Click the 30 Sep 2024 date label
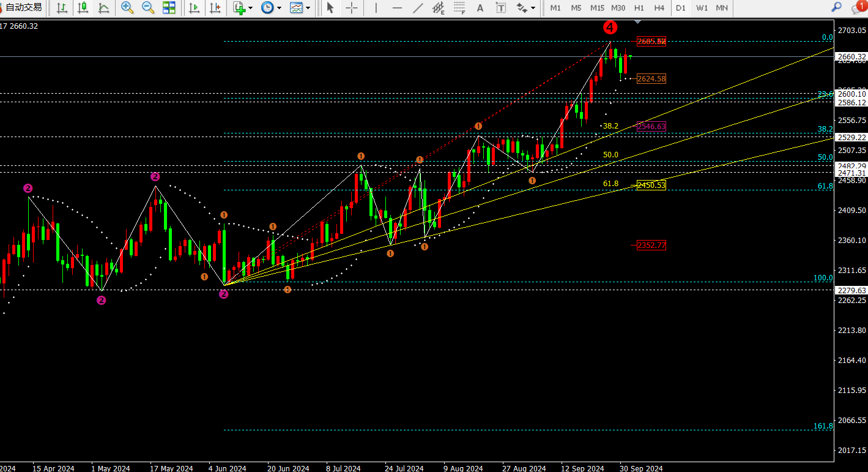The image size is (868, 472). (640, 468)
